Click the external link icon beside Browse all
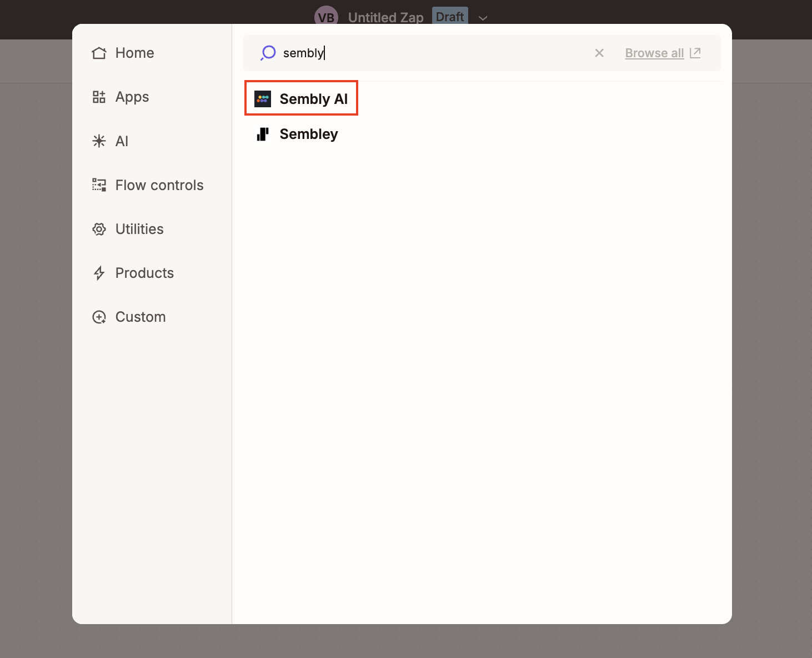The width and height of the screenshot is (812, 658). pyautogui.click(x=695, y=53)
